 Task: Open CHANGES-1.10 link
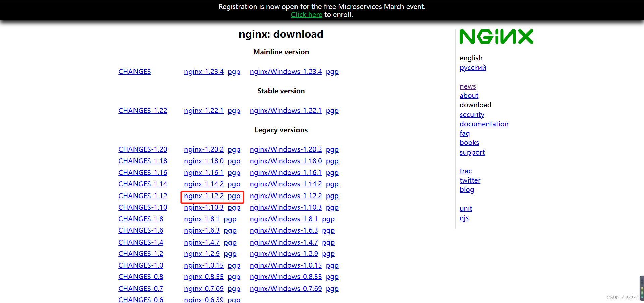143,207
